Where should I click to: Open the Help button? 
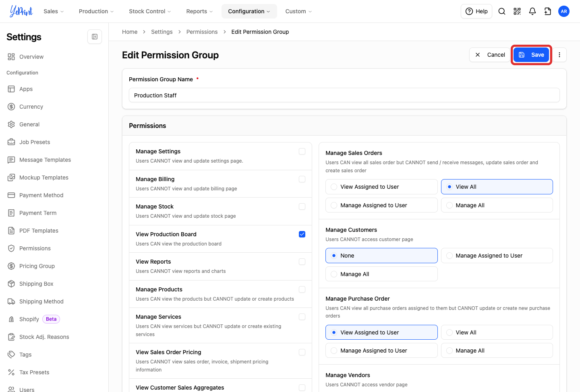pos(476,11)
